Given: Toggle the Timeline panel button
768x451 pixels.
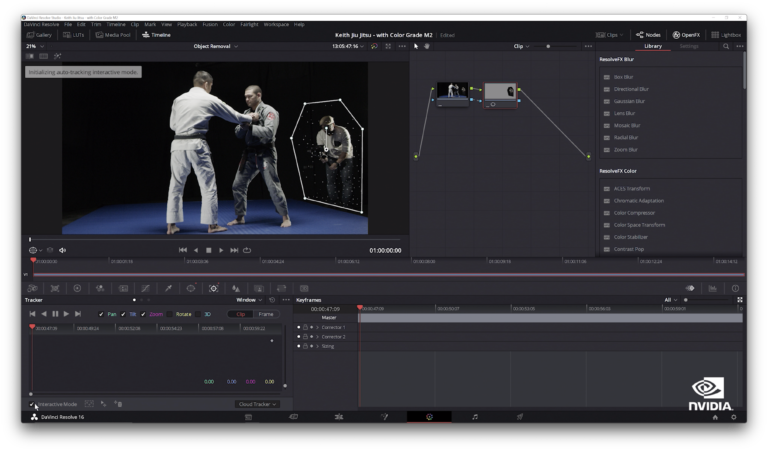Looking at the screenshot, I should coord(156,35).
